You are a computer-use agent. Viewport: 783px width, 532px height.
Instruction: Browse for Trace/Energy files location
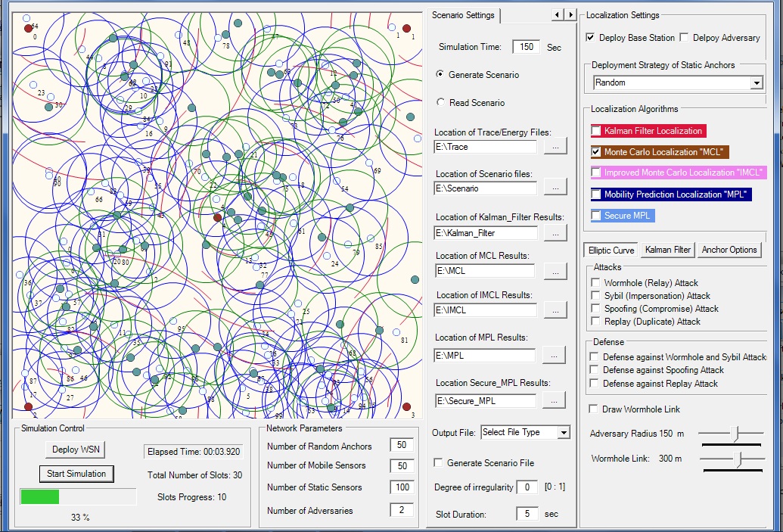[555, 146]
